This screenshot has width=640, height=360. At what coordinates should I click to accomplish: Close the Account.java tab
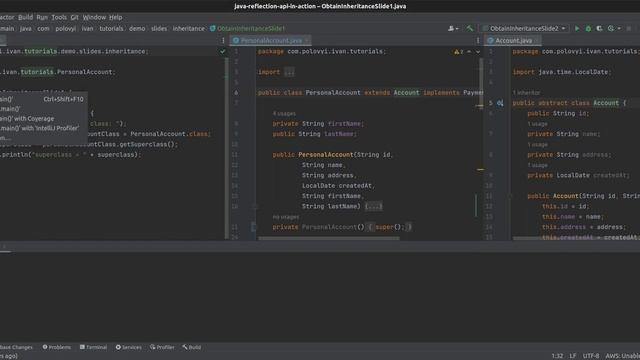click(x=537, y=40)
